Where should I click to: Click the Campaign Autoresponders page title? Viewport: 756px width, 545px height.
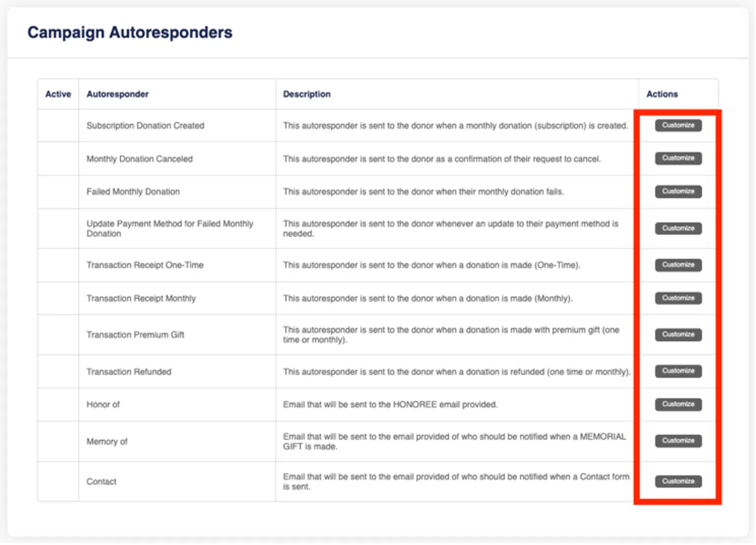[129, 32]
